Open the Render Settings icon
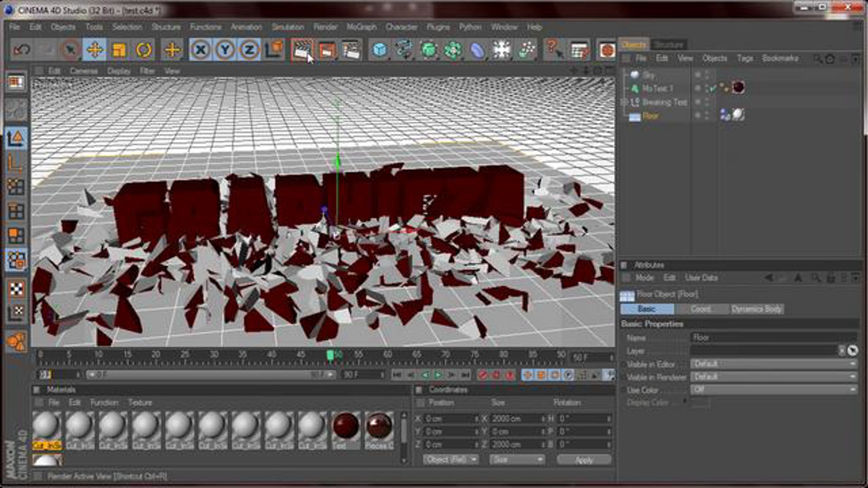This screenshot has width=868, height=488. [x=351, y=50]
